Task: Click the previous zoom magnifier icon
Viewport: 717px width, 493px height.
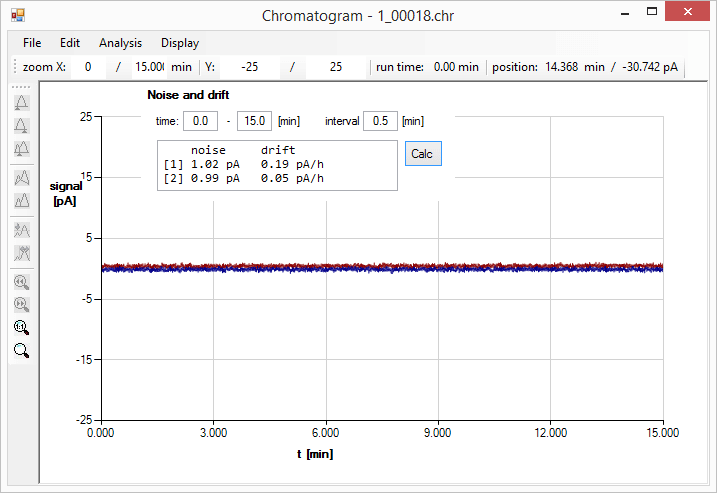Action: tap(21, 281)
